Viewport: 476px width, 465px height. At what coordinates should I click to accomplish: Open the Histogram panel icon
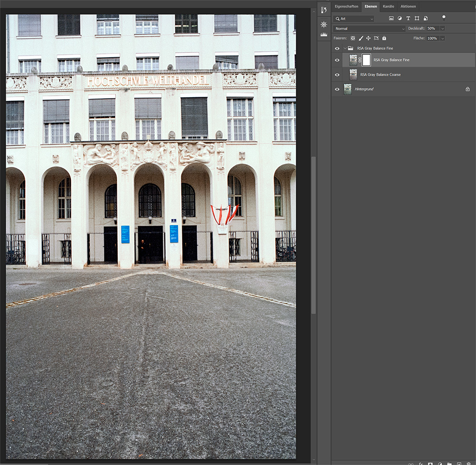tap(324, 35)
